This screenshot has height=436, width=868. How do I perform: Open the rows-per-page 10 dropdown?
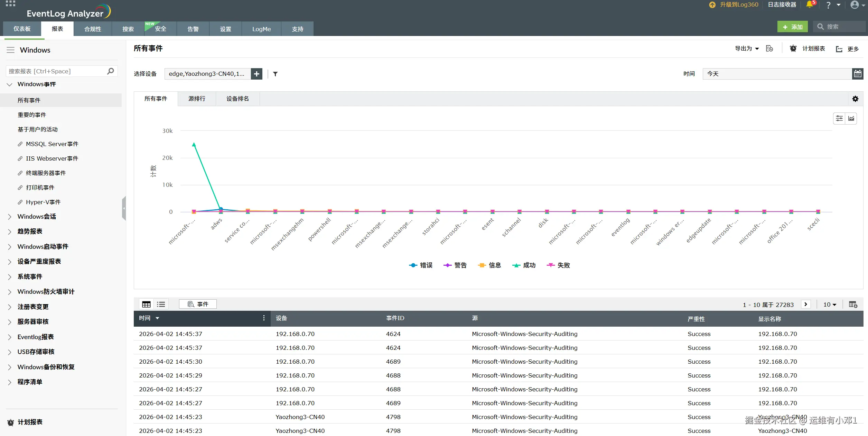830,305
